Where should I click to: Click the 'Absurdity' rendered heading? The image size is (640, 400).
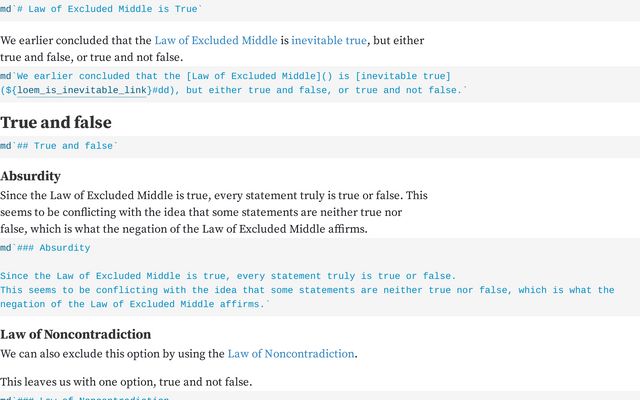click(31, 176)
